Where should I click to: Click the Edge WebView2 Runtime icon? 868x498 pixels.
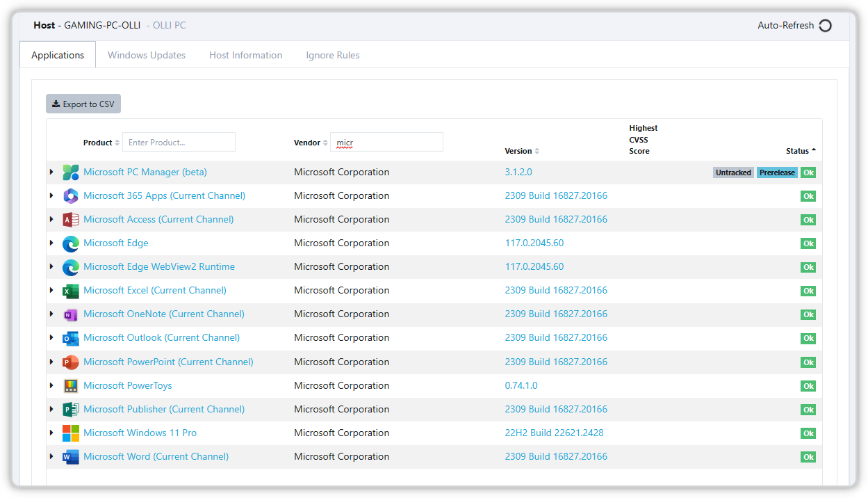click(x=71, y=267)
